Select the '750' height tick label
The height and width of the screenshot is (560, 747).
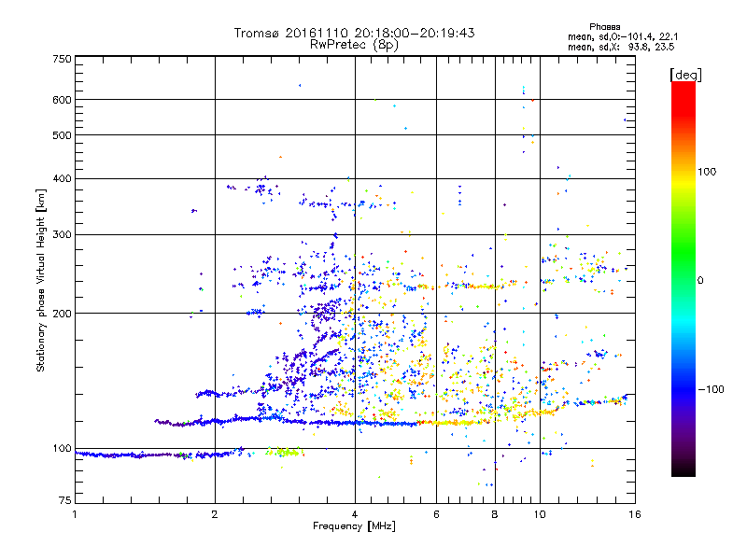pyautogui.click(x=62, y=59)
